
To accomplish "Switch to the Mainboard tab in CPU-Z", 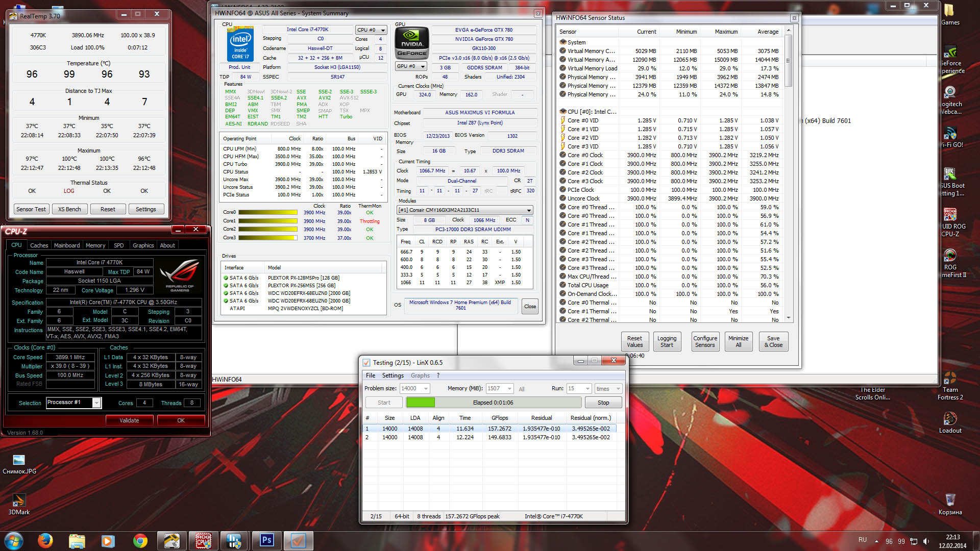I will [x=67, y=245].
